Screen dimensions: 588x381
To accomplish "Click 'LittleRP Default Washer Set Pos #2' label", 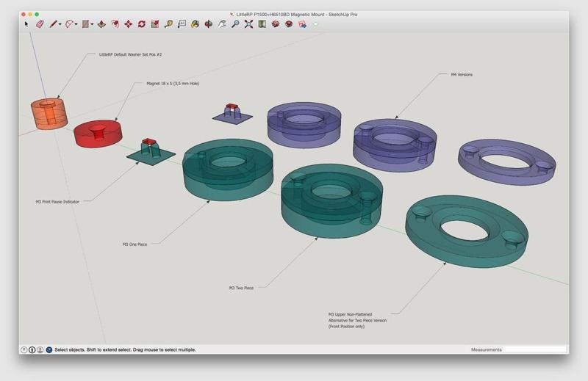I will (x=131, y=54).
